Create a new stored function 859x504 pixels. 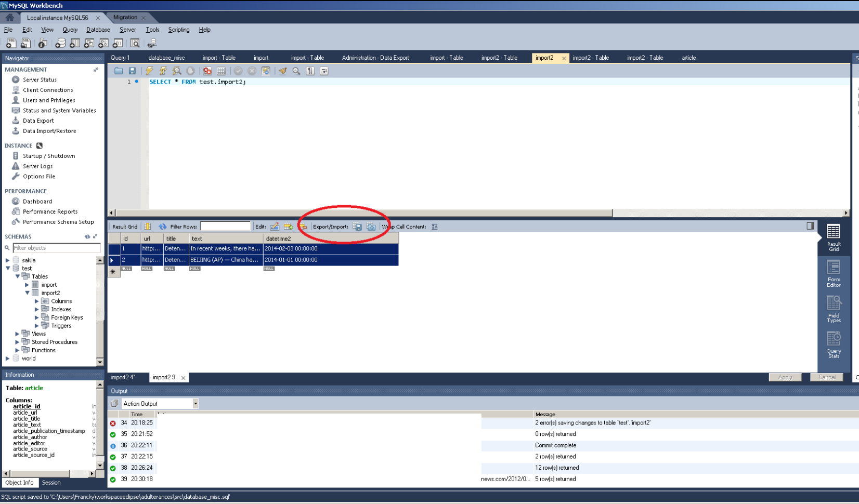[x=118, y=43]
